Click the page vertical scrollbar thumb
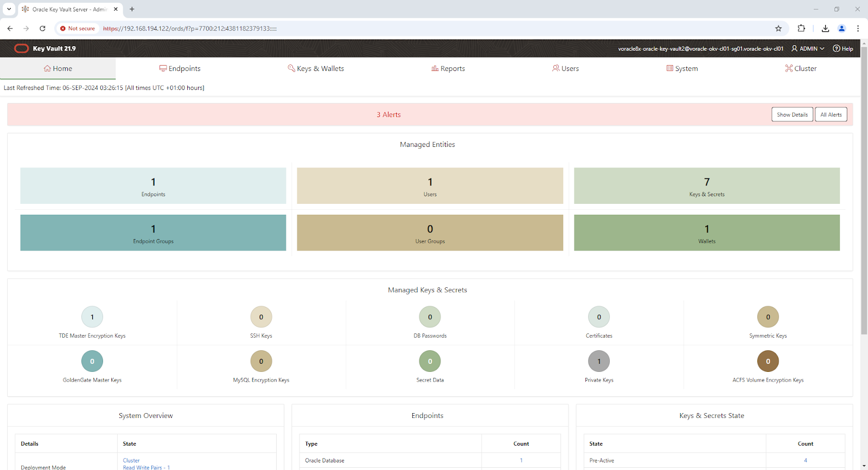The width and height of the screenshot is (868, 470). point(864,190)
